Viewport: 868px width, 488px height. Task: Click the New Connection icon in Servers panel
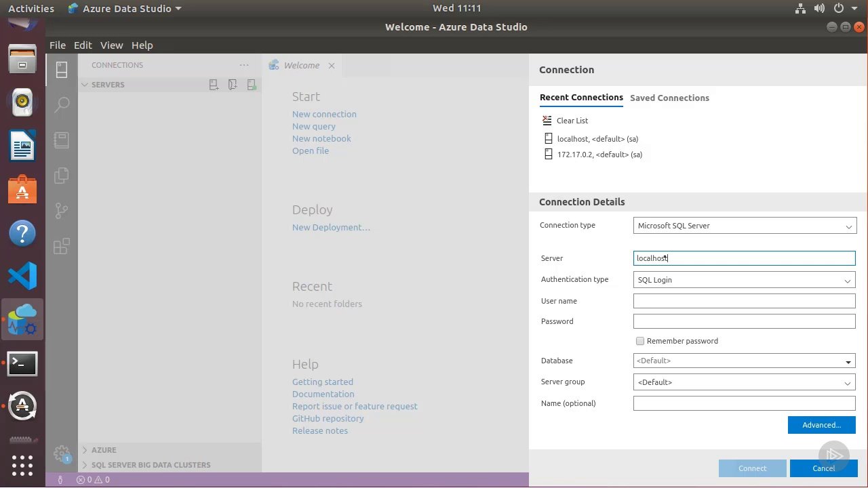tap(214, 84)
